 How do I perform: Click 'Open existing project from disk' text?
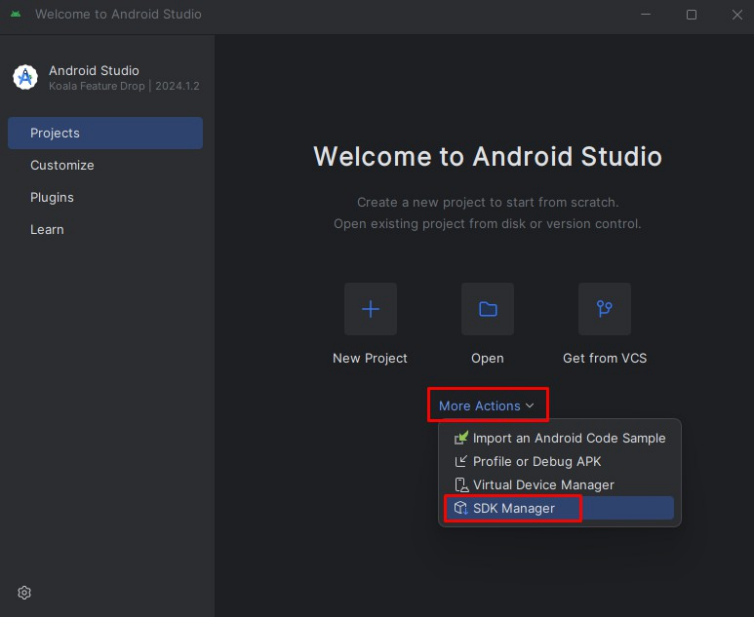[487, 224]
